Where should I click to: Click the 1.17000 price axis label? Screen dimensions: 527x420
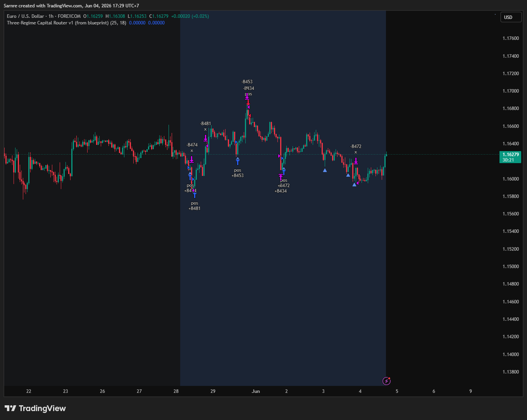(x=510, y=91)
